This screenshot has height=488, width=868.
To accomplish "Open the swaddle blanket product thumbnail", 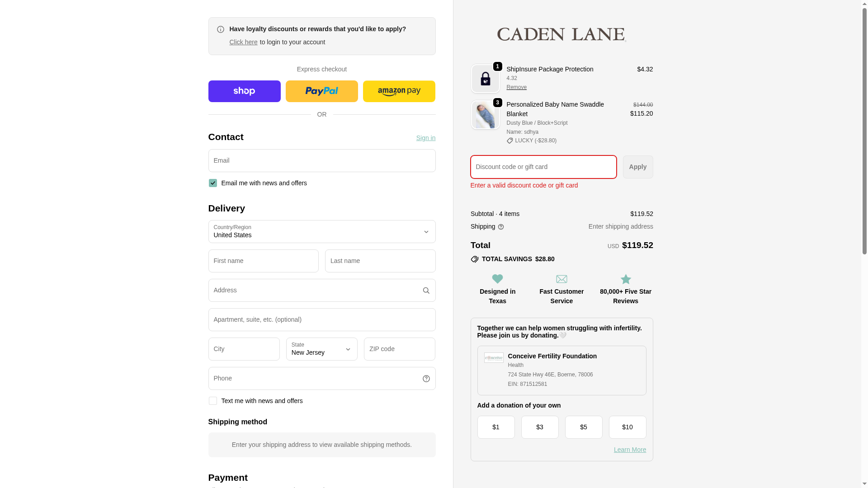I will [485, 115].
